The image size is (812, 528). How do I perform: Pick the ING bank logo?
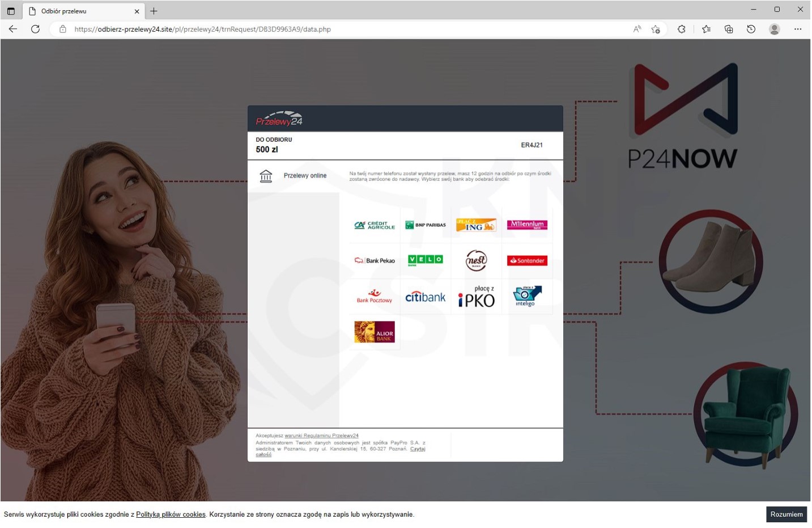click(476, 225)
